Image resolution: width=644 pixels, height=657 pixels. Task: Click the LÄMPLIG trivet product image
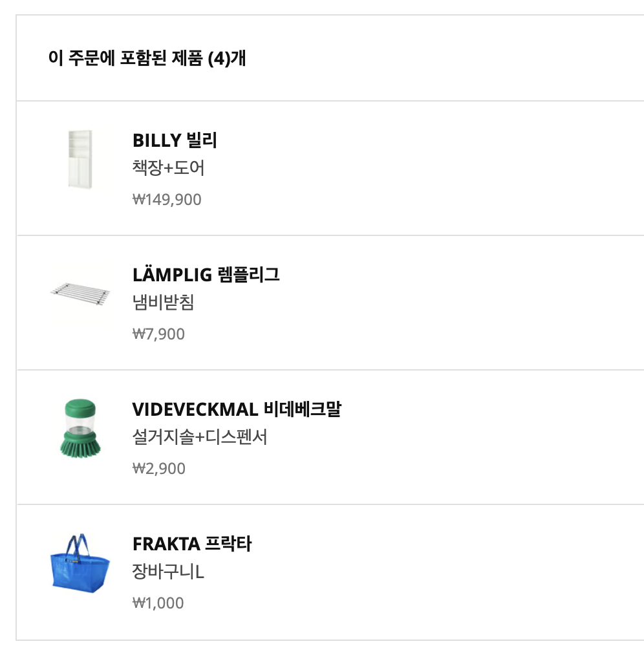(x=80, y=295)
